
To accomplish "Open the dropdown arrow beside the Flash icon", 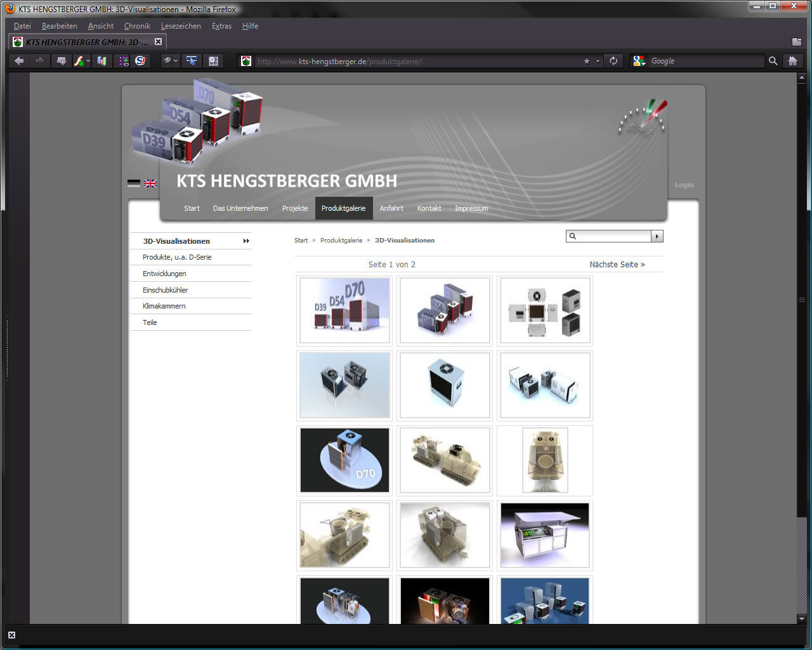I will (x=88, y=62).
